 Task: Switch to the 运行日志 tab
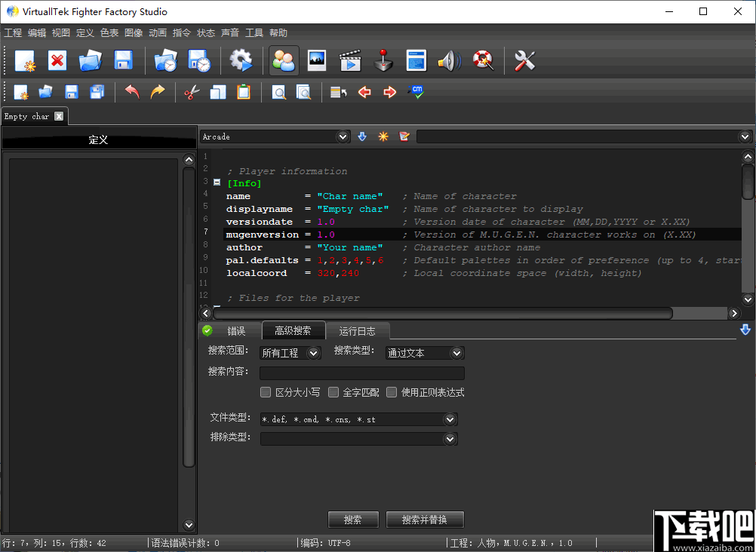pyautogui.click(x=357, y=331)
